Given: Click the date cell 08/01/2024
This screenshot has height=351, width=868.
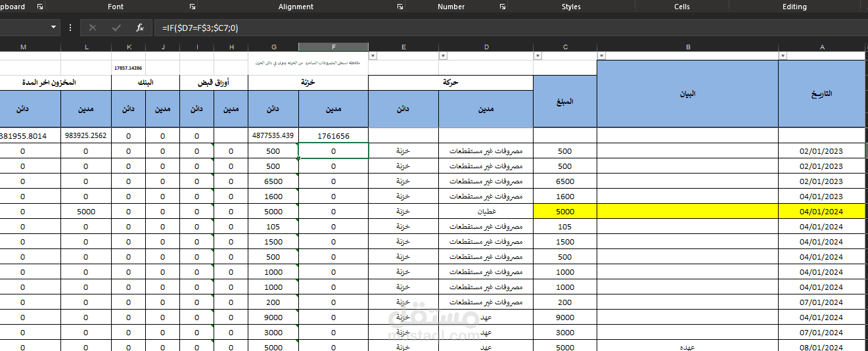Looking at the screenshot, I should [822, 347].
